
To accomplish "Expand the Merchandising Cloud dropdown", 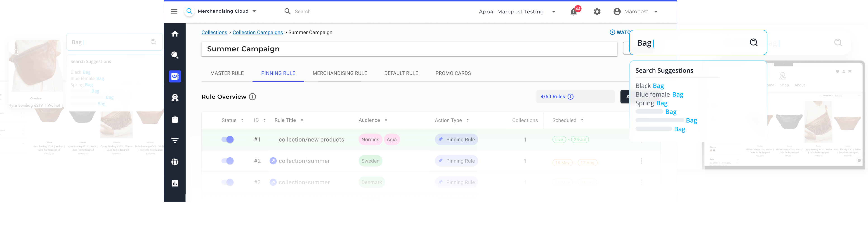I will [x=254, y=11].
